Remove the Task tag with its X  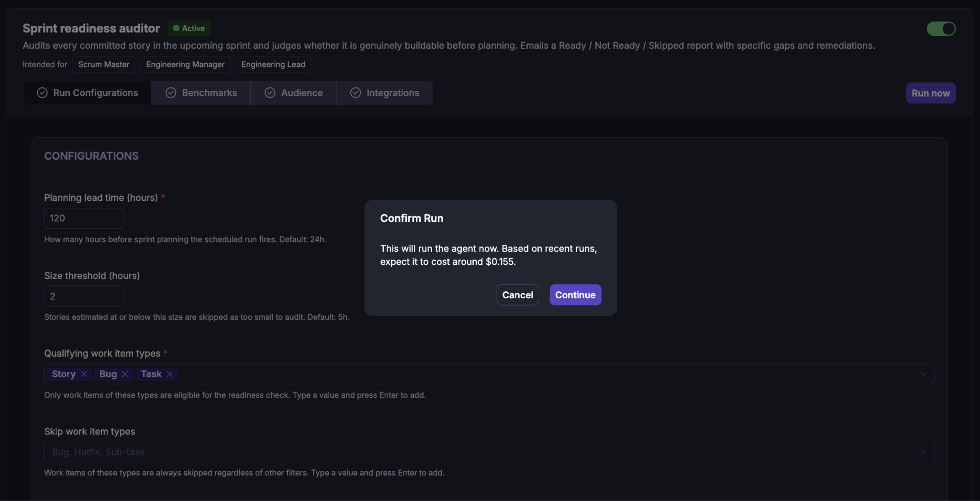169,374
